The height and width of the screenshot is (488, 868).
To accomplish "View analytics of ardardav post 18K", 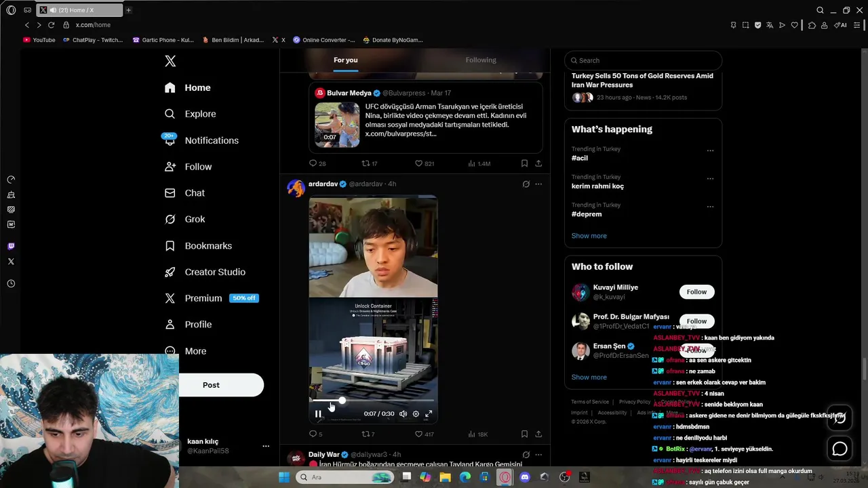I will [x=477, y=434].
